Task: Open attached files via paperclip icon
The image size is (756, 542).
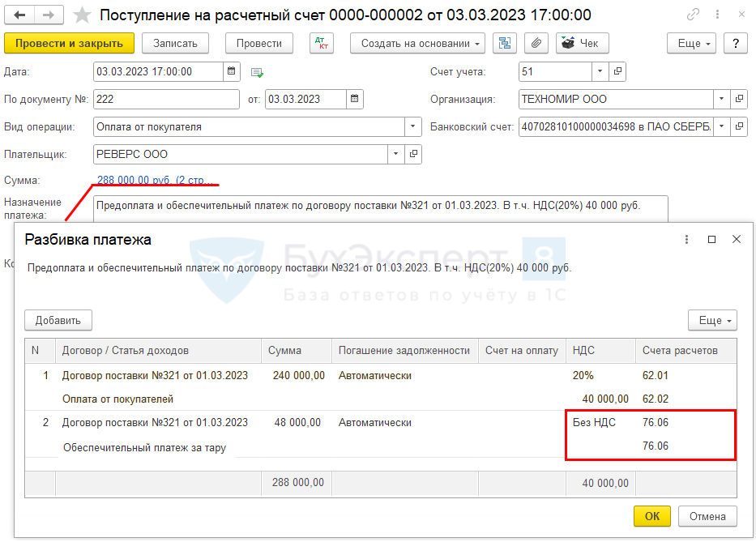Action: (x=535, y=44)
